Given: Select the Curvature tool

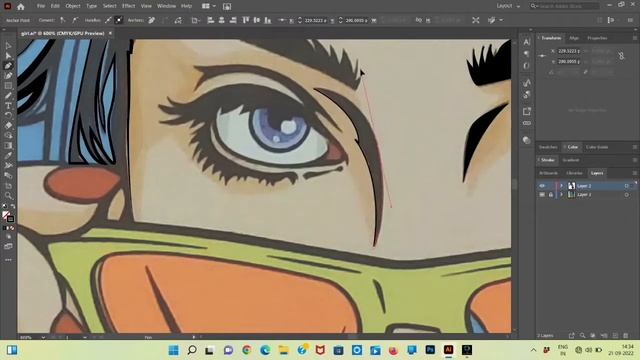Looking at the screenshot, I should click(x=8, y=76).
